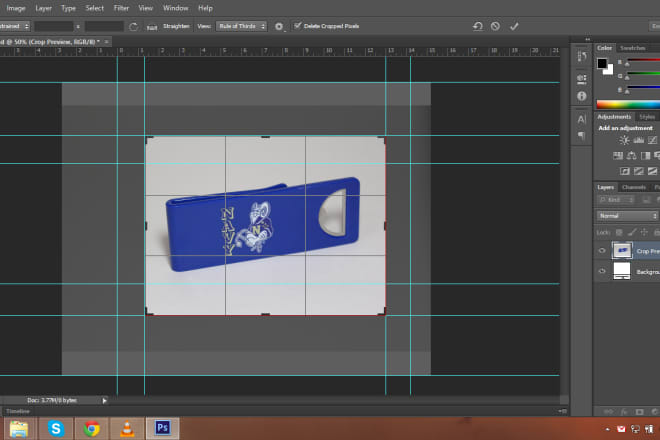This screenshot has height=440, width=660.
Task: Open the Character panel icon
Action: [581, 120]
